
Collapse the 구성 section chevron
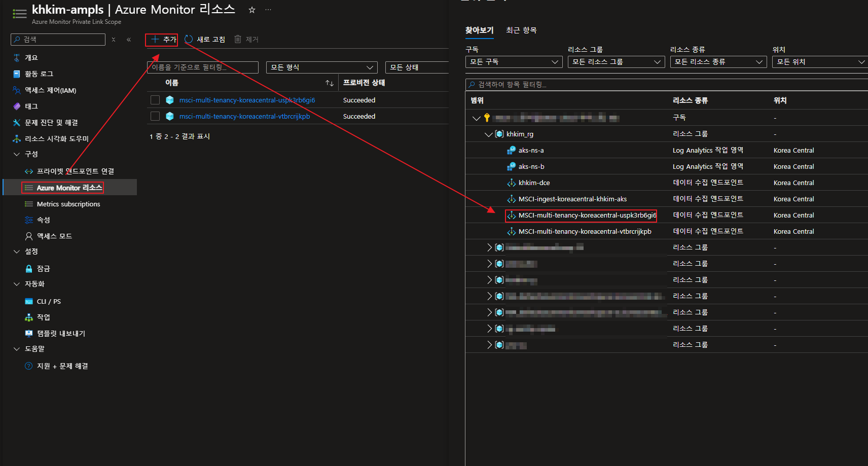coord(17,154)
